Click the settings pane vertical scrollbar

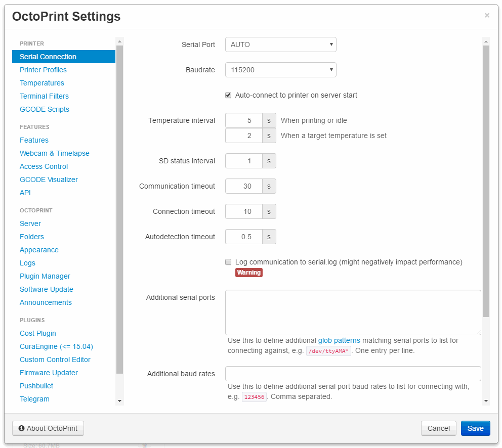point(486,181)
